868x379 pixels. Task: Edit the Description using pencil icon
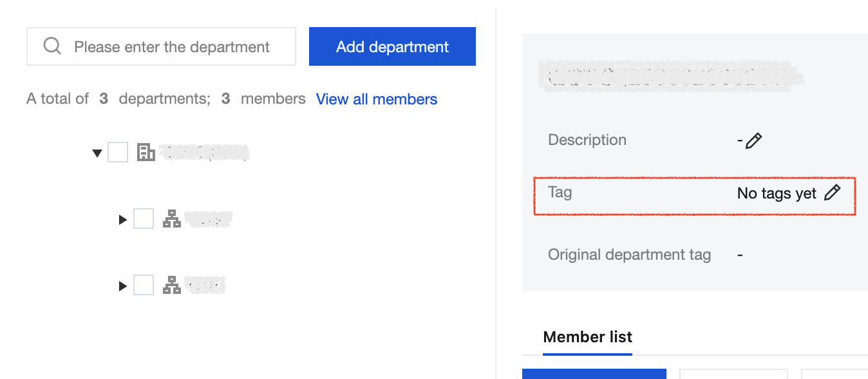tap(753, 141)
